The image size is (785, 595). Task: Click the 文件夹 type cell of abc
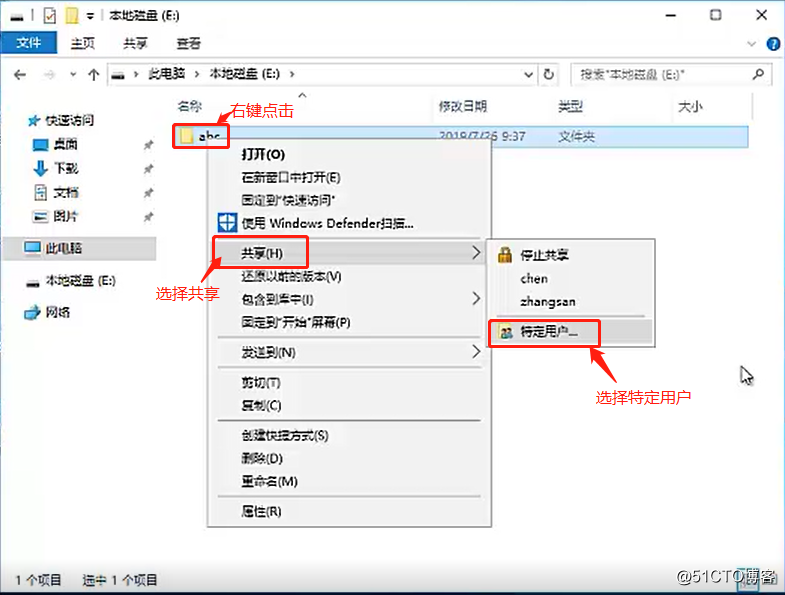coord(576,136)
